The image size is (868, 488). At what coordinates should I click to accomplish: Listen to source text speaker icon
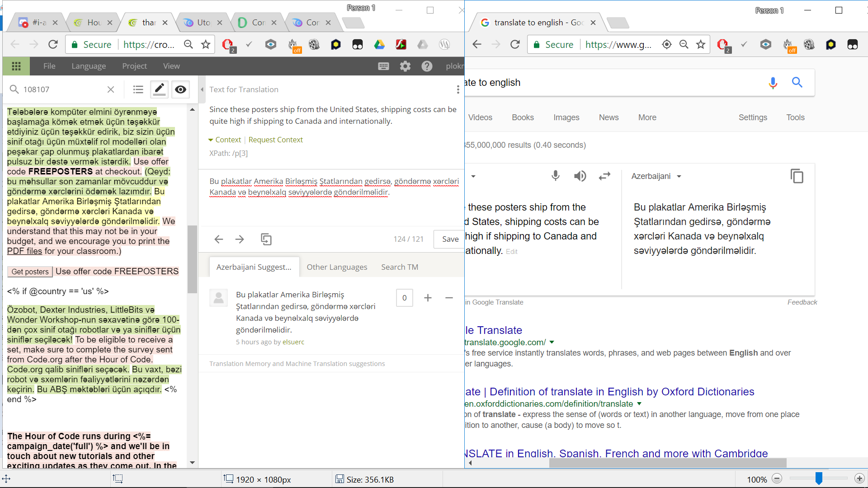[580, 176]
